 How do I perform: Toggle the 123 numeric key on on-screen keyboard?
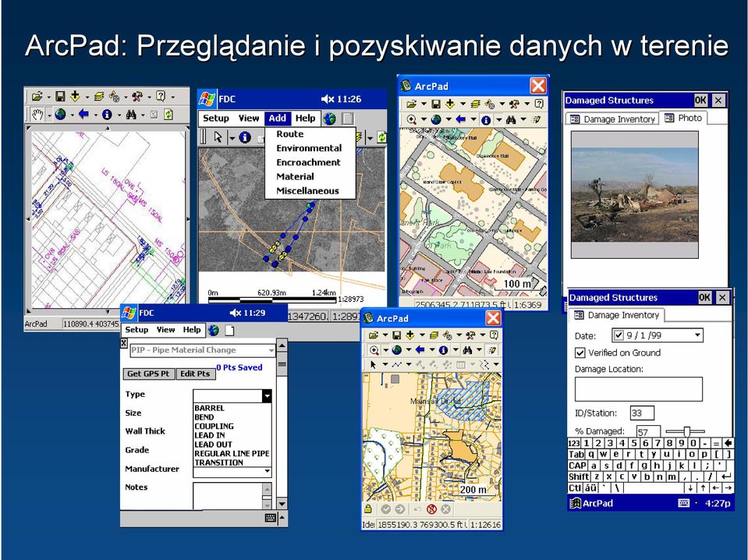(x=574, y=443)
